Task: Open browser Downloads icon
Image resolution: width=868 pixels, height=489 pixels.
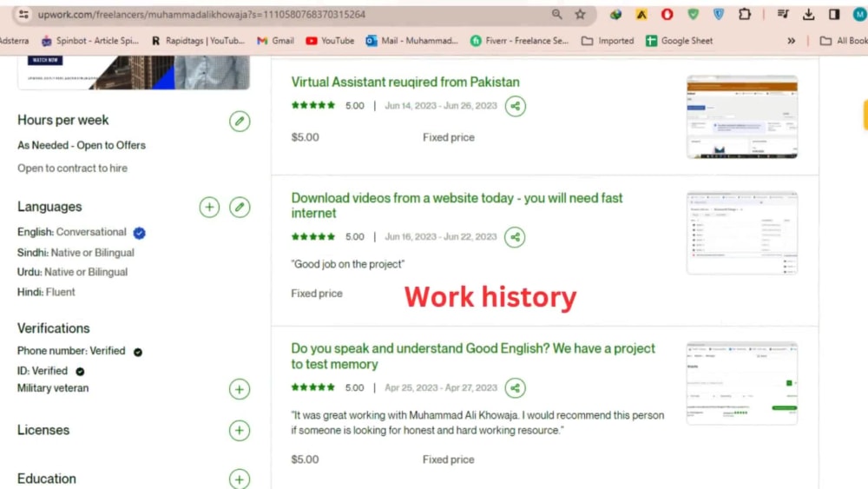Action: (809, 15)
